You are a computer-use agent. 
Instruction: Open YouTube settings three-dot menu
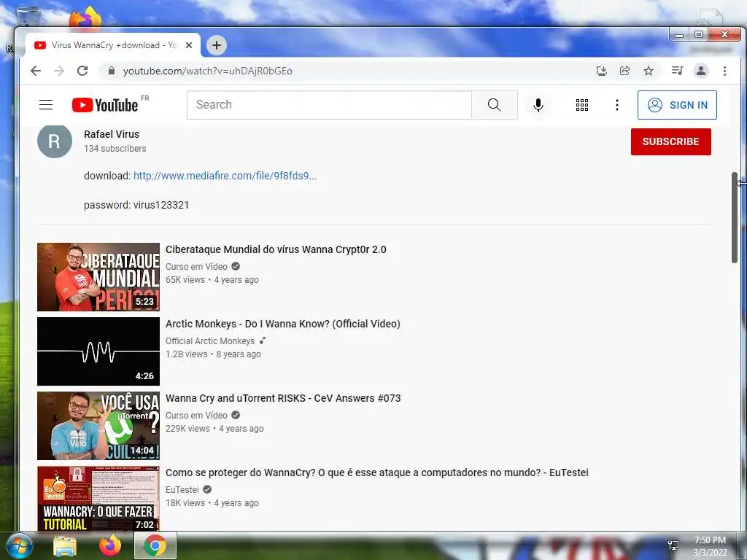coord(617,105)
